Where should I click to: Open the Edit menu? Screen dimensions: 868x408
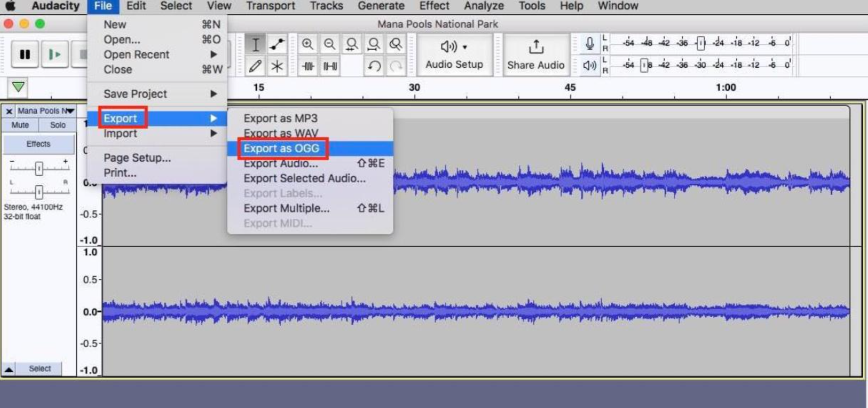136,6
